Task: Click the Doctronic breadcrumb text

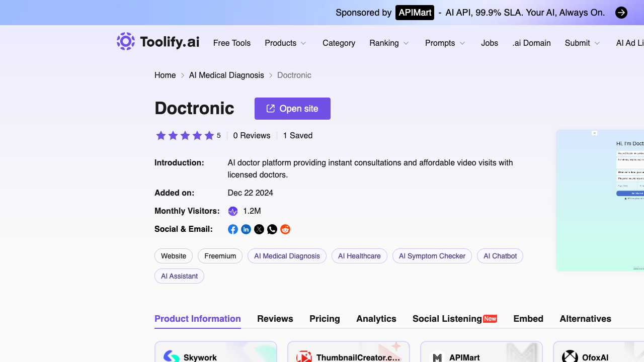Action: pos(294,75)
